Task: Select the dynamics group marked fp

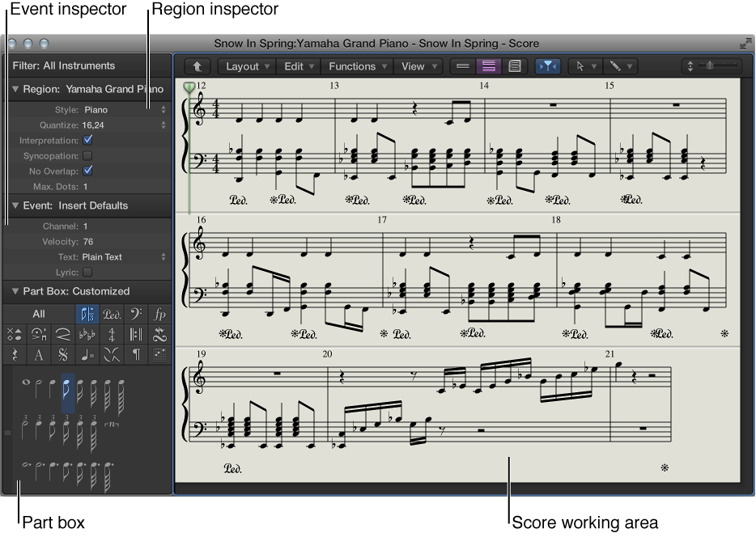Action: [160, 314]
